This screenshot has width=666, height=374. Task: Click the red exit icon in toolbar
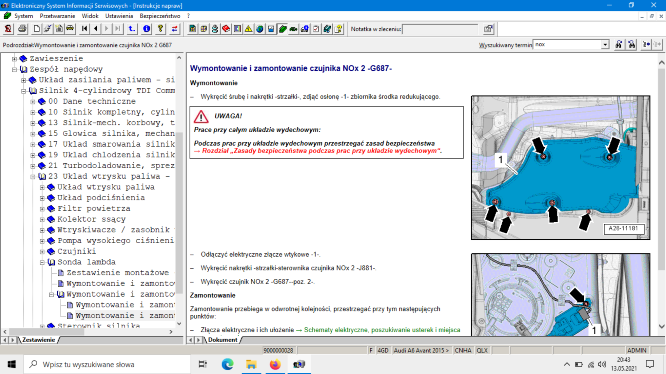point(8,29)
